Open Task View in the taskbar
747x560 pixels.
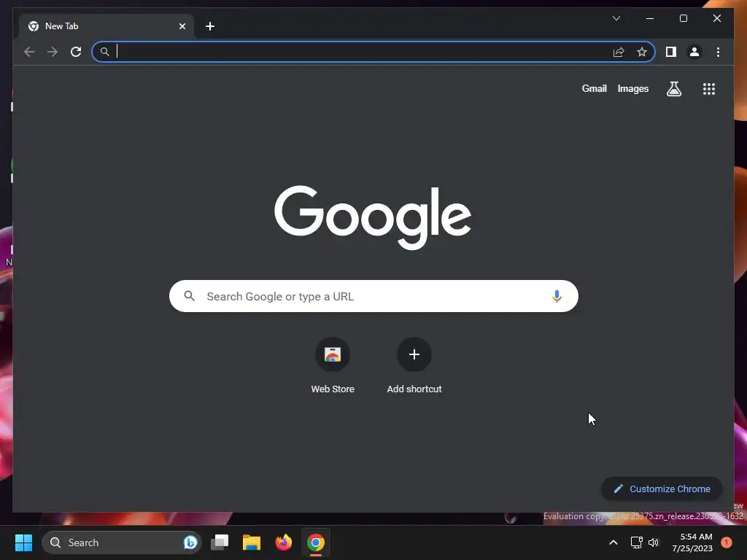220,542
